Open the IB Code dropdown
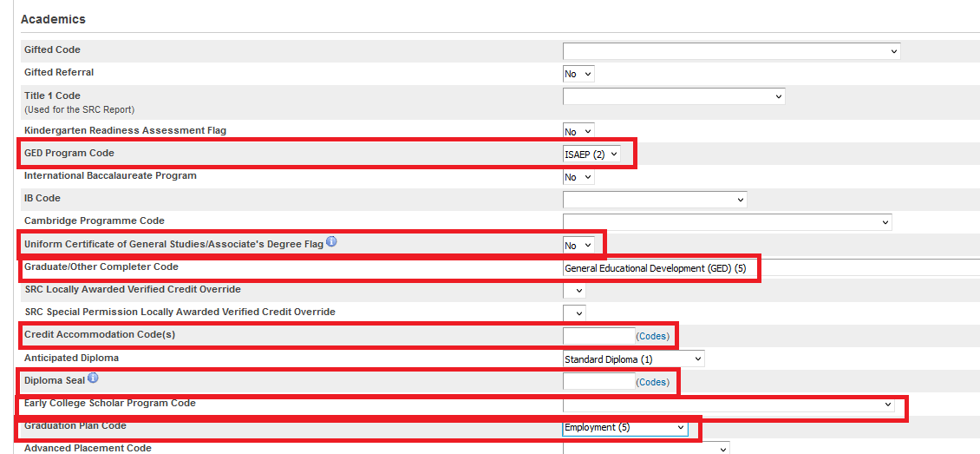The height and width of the screenshot is (454, 980). (x=655, y=201)
